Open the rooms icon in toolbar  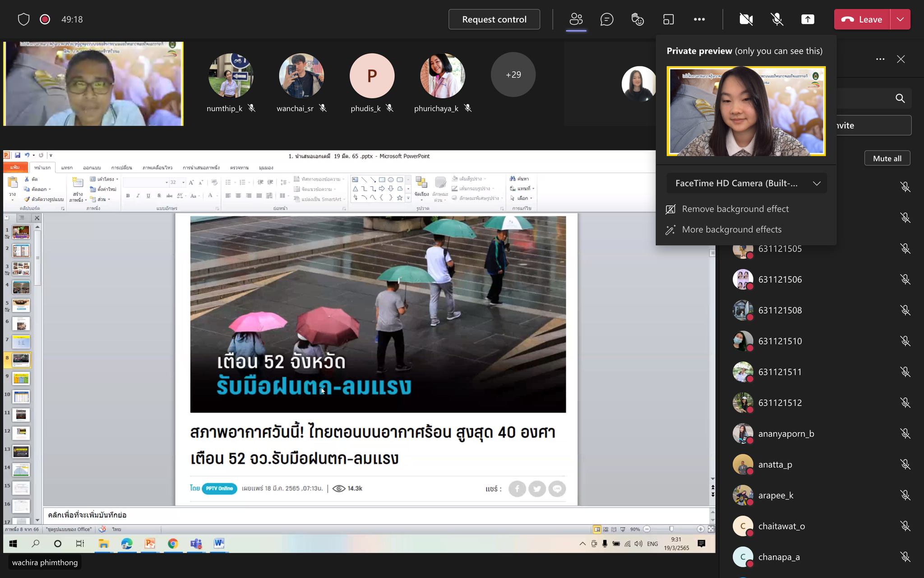tap(668, 19)
